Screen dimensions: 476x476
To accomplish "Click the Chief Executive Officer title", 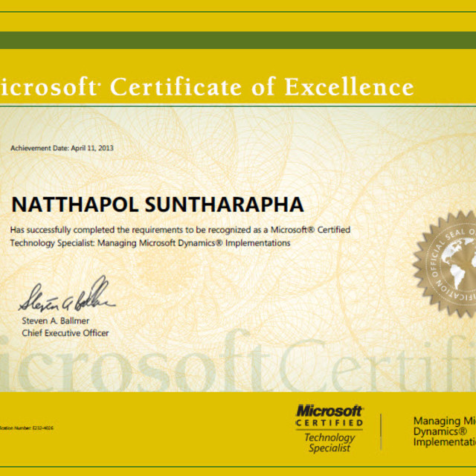I will 65,333.
